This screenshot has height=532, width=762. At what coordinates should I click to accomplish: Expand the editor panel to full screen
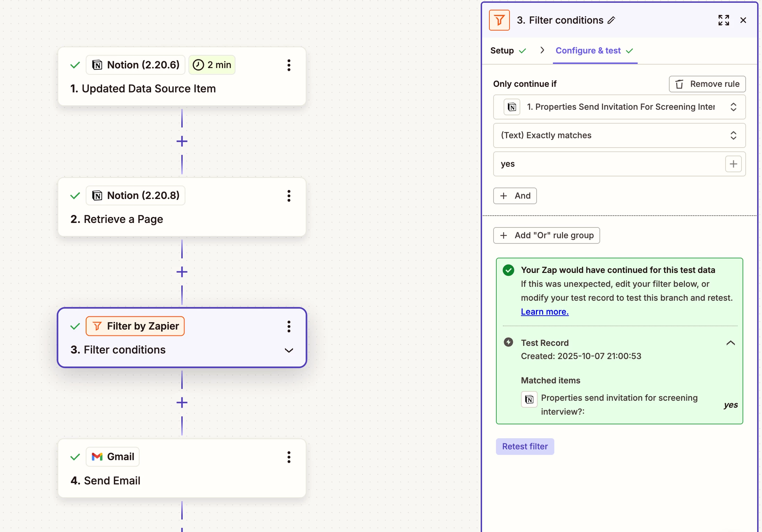(x=723, y=20)
